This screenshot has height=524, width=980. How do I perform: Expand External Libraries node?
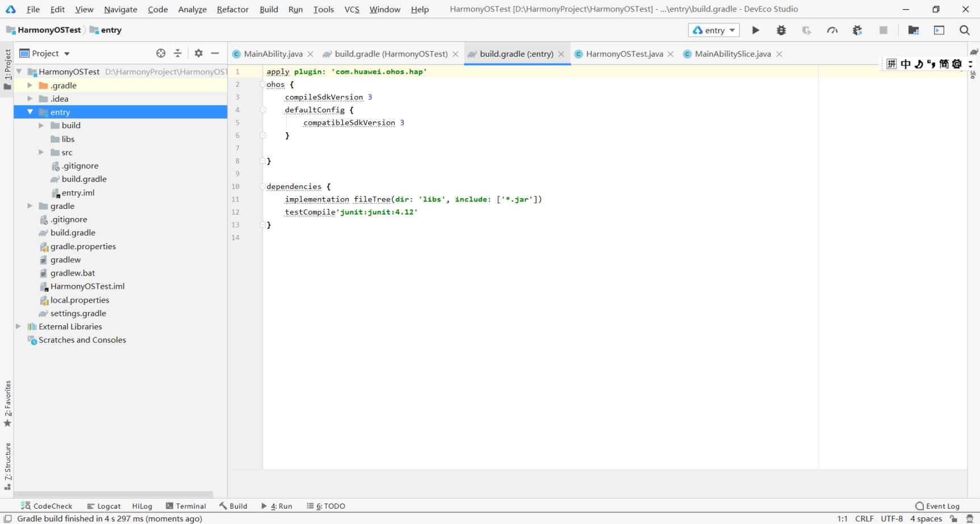18,326
